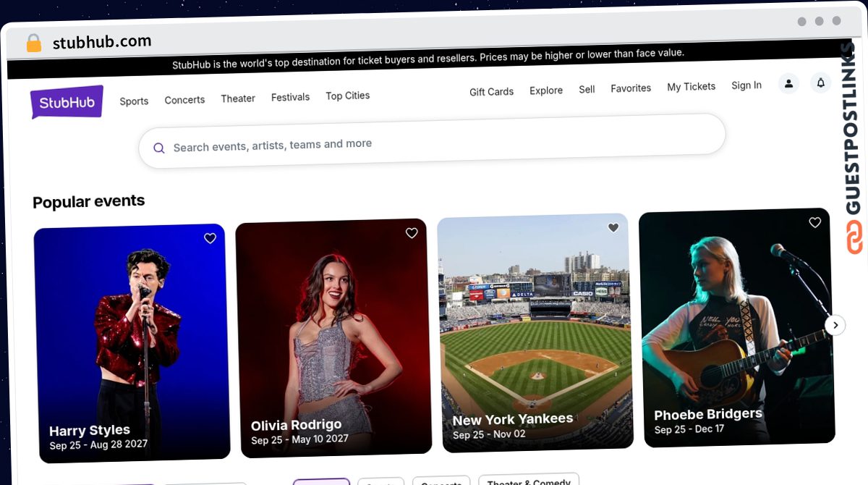Open the Concerts menu
The width and height of the screenshot is (868, 485).
184,100
